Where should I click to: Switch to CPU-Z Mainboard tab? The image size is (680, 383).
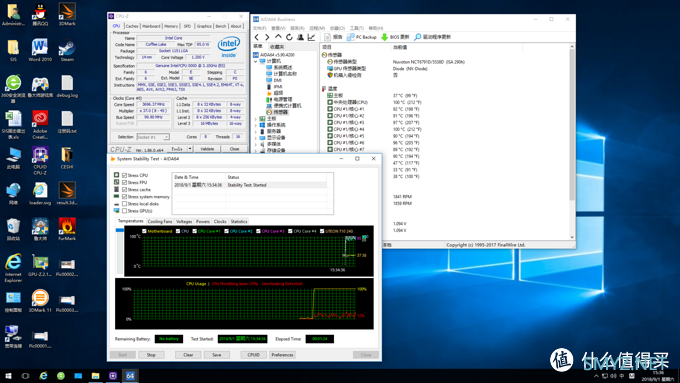pyautogui.click(x=151, y=26)
